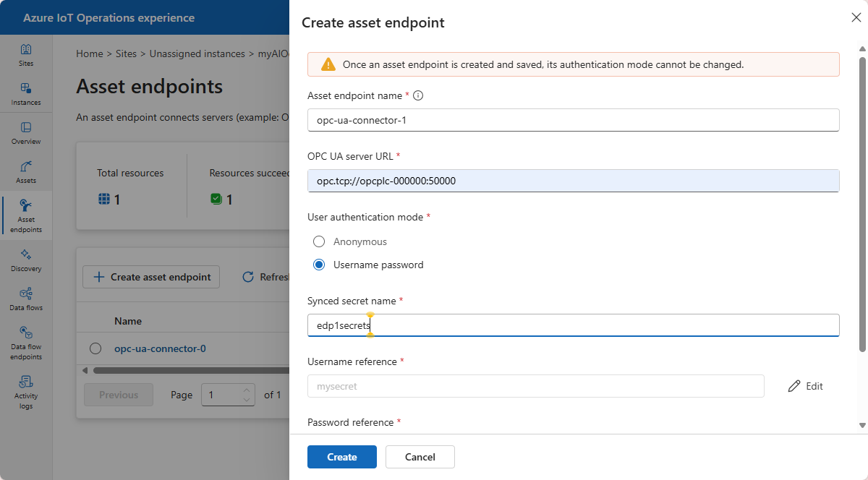Close the Create asset endpoint panel
Viewport: 868px width, 480px height.
tap(856, 18)
